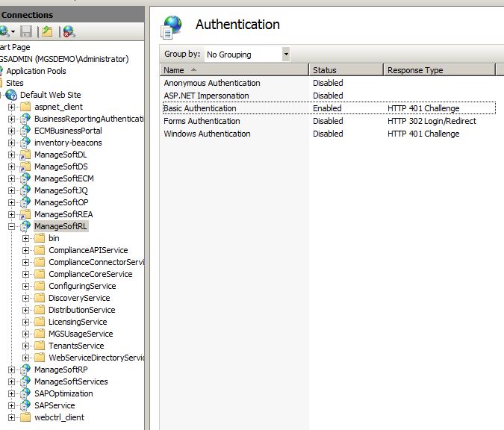Collapse the ManageSoftRL node
The height and width of the screenshot is (430, 504).
pyautogui.click(x=11, y=226)
